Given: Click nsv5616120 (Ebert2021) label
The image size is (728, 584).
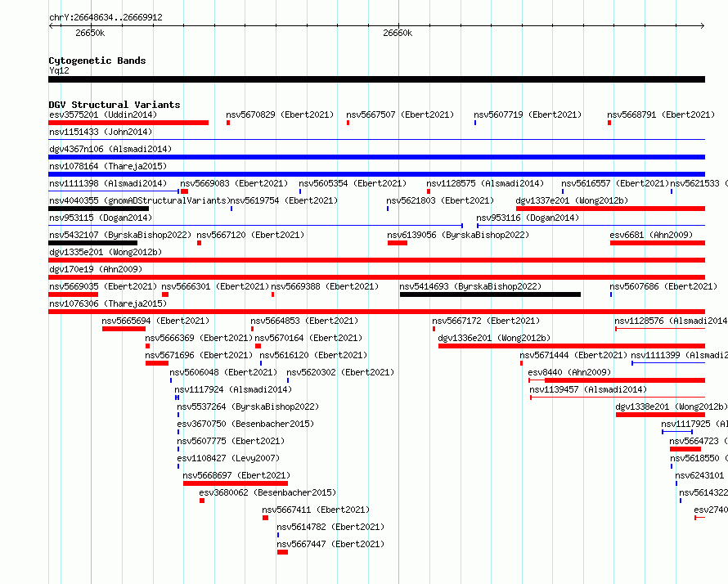Looking at the screenshot, I should (x=313, y=355).
